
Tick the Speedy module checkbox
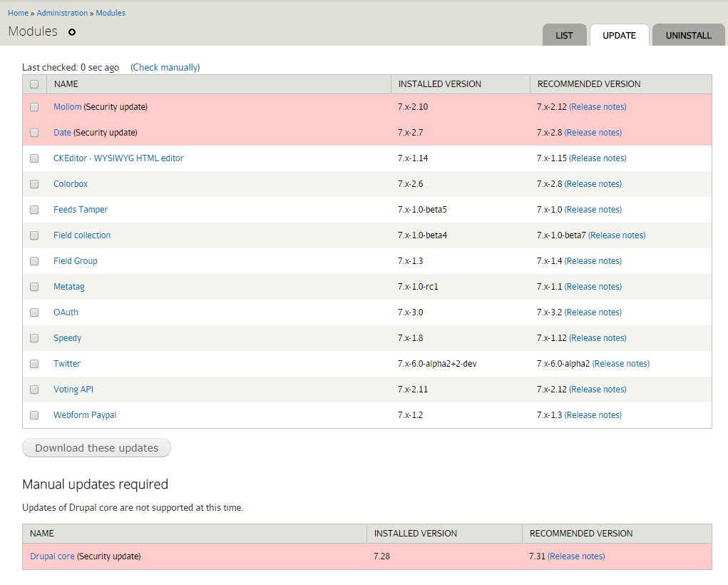[34, 338]
